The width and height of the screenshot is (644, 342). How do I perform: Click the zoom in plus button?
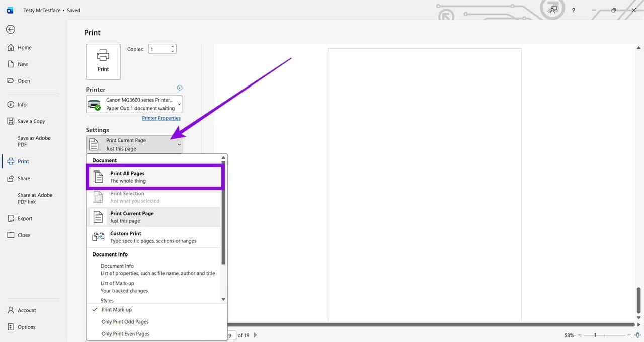629,335
